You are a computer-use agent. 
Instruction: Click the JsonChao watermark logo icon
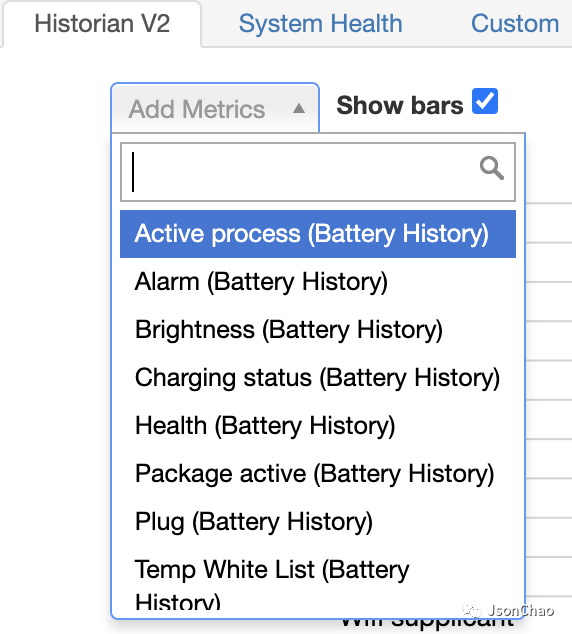472,609
